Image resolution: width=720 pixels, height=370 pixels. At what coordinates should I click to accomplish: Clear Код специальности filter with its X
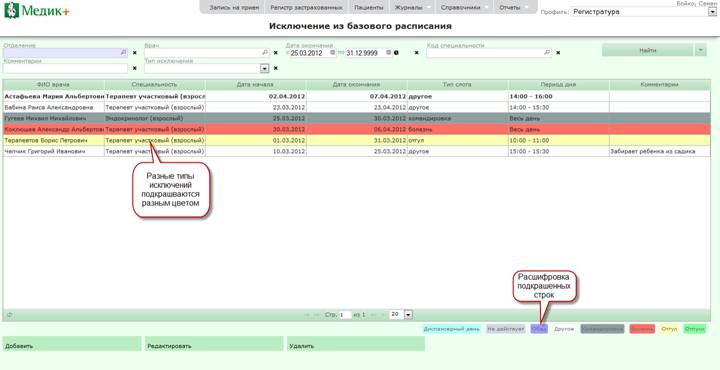pos(558,53)
